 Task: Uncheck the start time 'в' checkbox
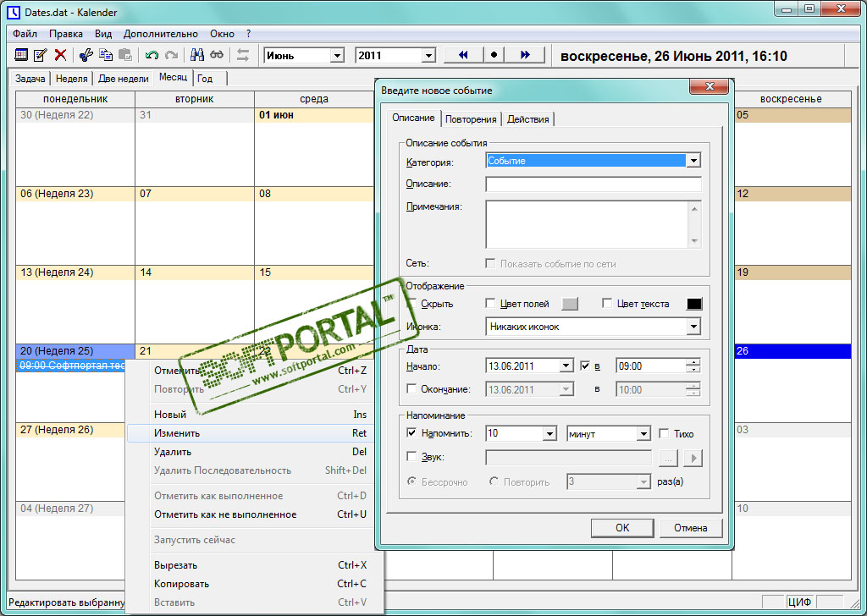[x=584, y=366]
